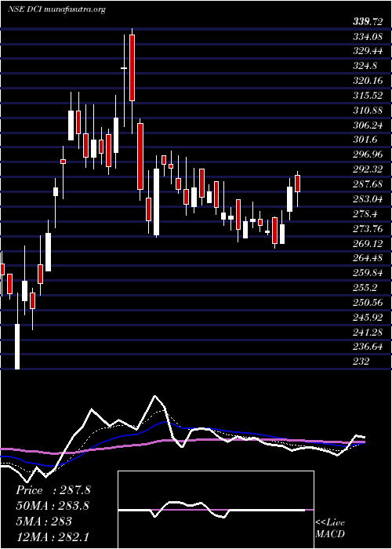The height and width of the screenshot is (549, 392).
Task: Click the 324.8 price axis label
Action: point(365,66)
